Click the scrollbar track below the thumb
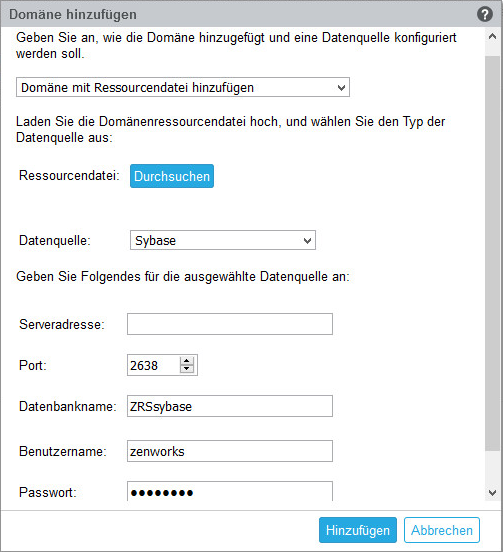 [492, 468]
